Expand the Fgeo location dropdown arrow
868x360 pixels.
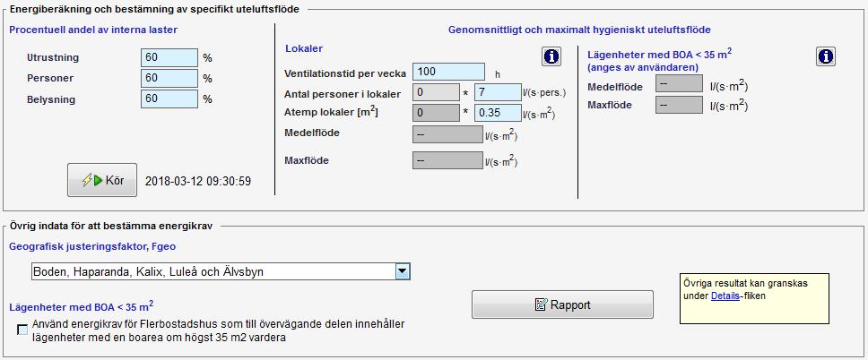click(403, 271)
